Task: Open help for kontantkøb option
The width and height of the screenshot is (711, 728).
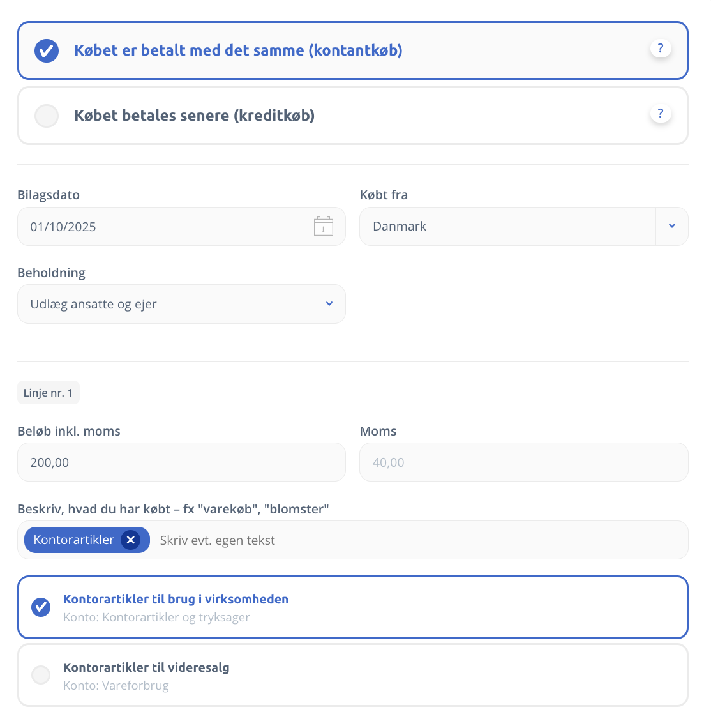Action: point(661,49)
